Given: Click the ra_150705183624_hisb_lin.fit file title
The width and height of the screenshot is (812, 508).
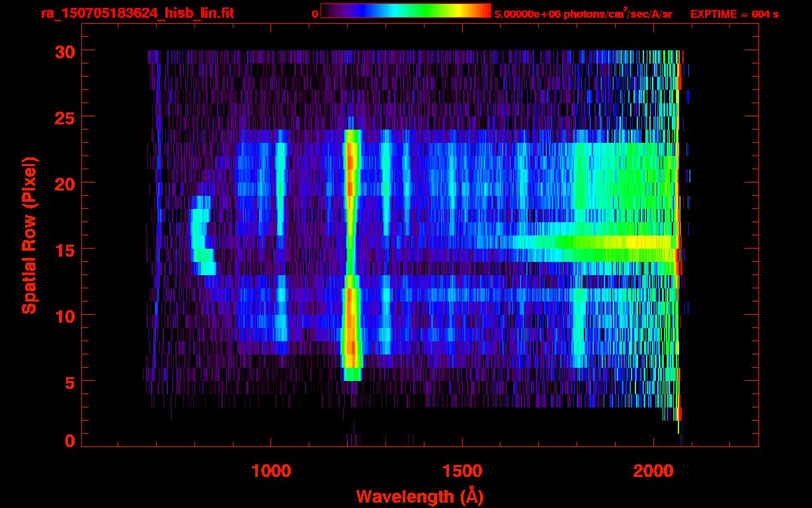Looking at the screenshot, I should 137,13.
